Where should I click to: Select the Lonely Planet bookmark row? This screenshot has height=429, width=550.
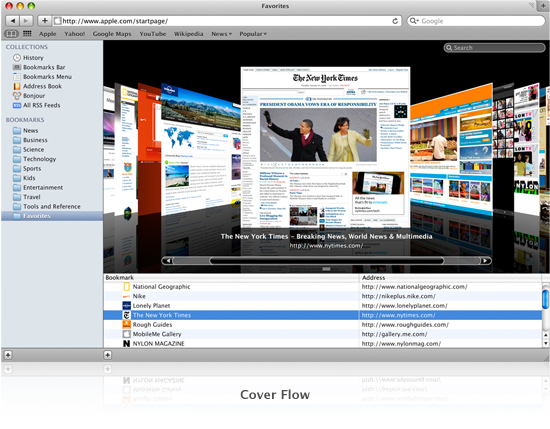[x=323, y=306]
